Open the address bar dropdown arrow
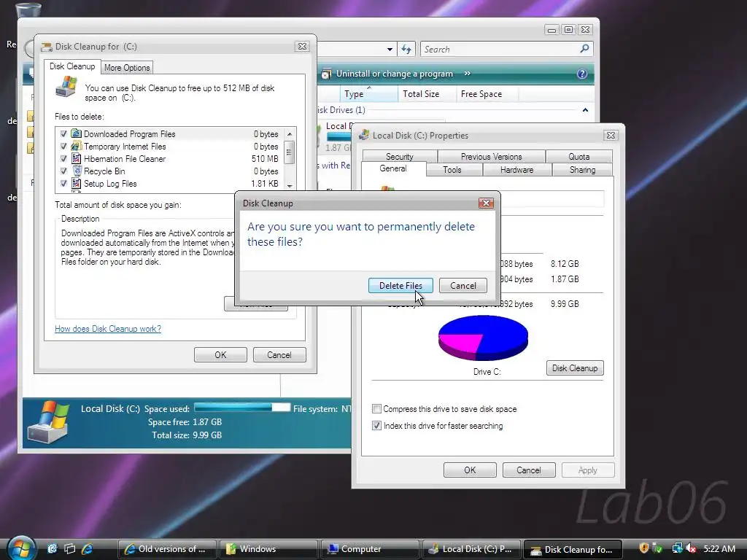This screenshot has height=560, width=747. click(390, 49)
